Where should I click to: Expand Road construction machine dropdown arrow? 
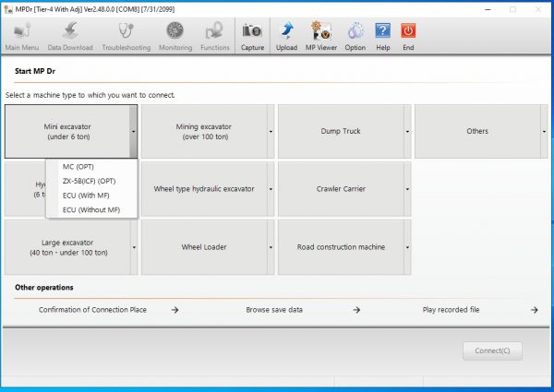pos(407,247)
